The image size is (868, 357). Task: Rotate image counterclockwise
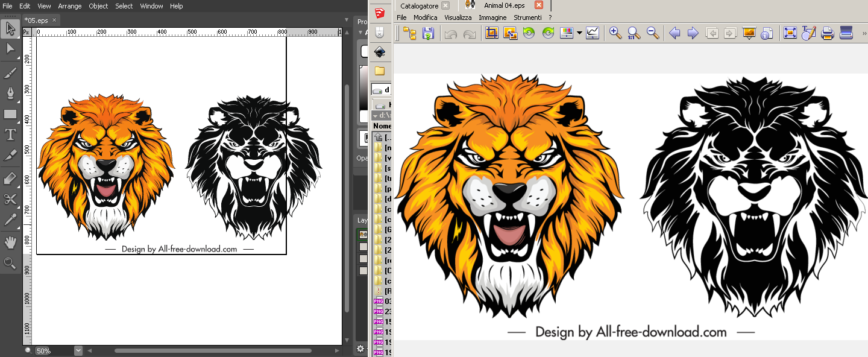529,33
